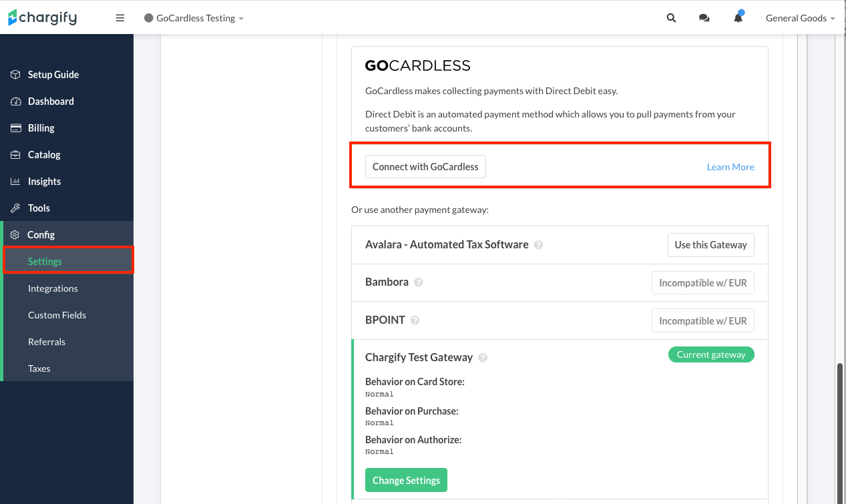Open search with the magnifier icon
846x504 pixels.
(x=671, y=18)
